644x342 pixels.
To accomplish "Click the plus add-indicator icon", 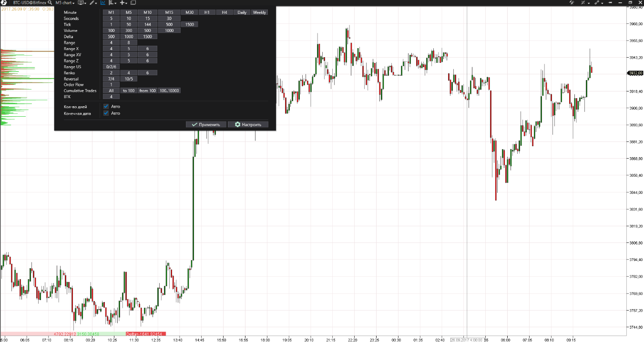I will [123, 2].
